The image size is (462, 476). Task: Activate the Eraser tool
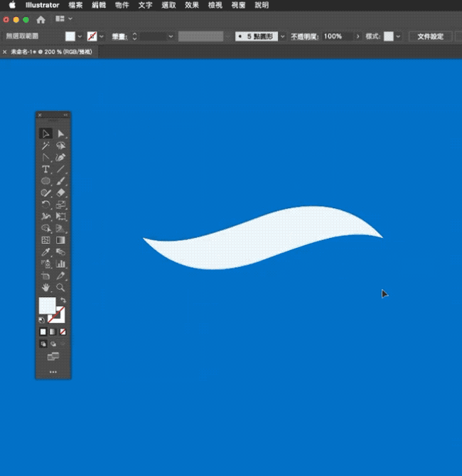click(x=61, y=193)
